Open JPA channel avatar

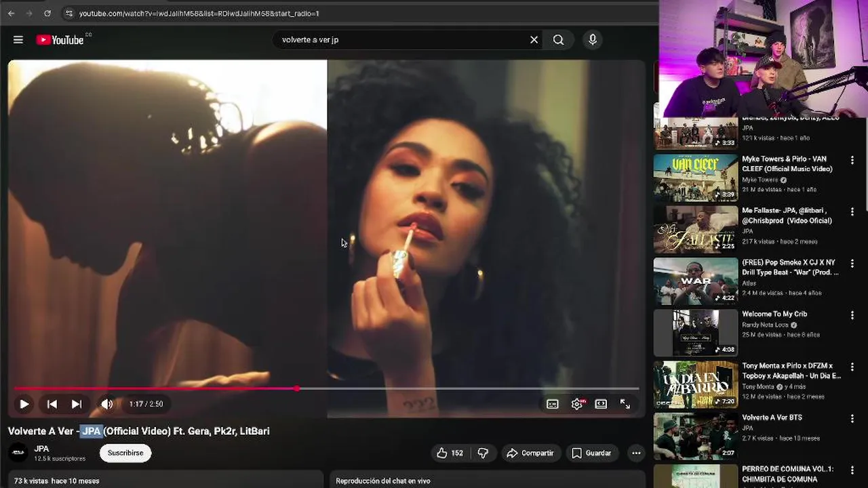click(x=18, y=453)
